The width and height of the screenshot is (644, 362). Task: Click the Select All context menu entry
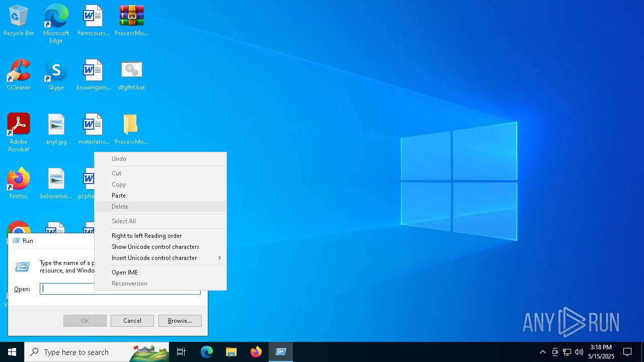click(x=160, y=221)
